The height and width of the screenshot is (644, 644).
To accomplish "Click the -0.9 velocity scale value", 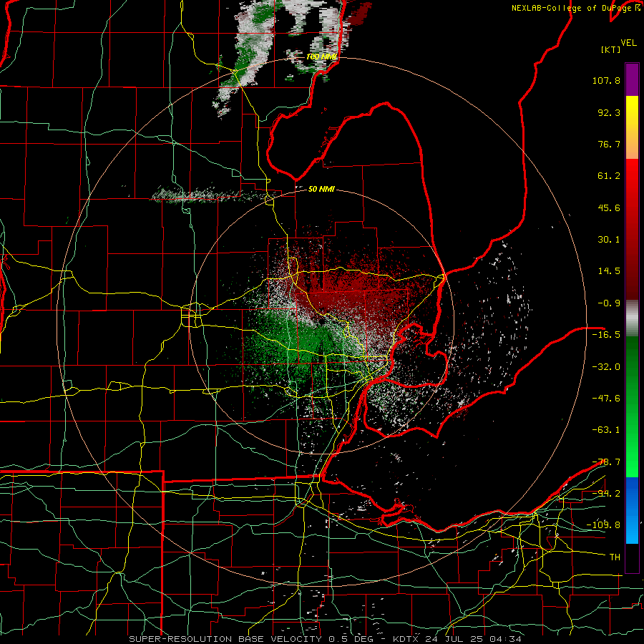I will (x=609, y=303).
